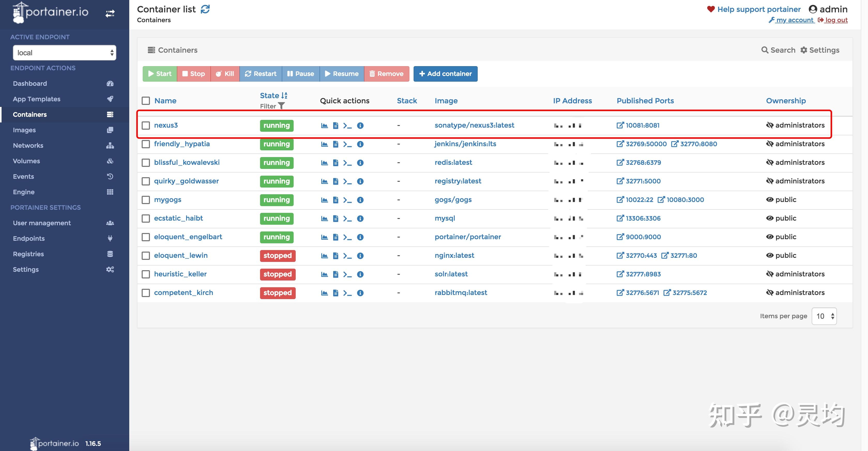Inspect details of the mygogs container

pyautogui.click(x=360, y=200)
